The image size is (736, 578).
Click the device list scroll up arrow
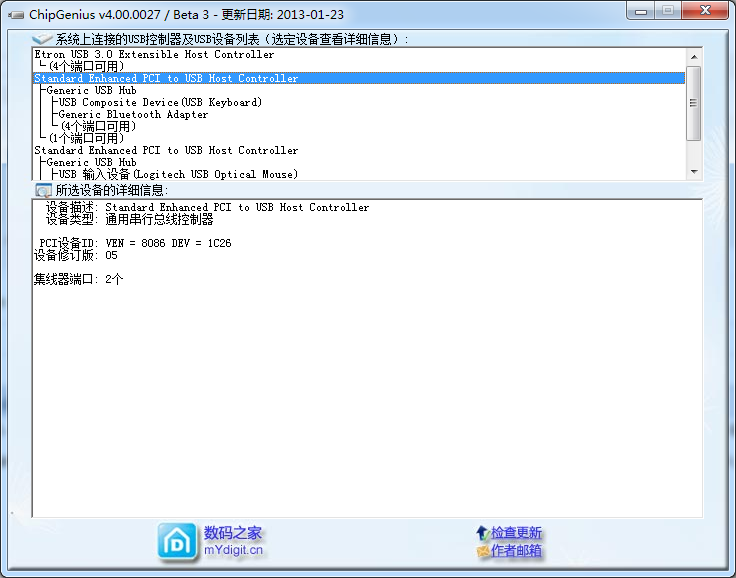coord(694,57)
